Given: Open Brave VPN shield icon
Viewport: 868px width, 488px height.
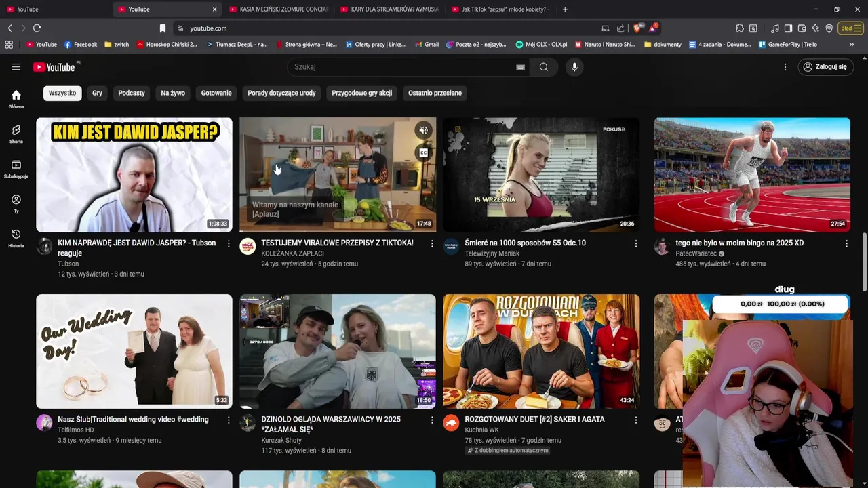Looking at the screenshot, I should point(829,28).
